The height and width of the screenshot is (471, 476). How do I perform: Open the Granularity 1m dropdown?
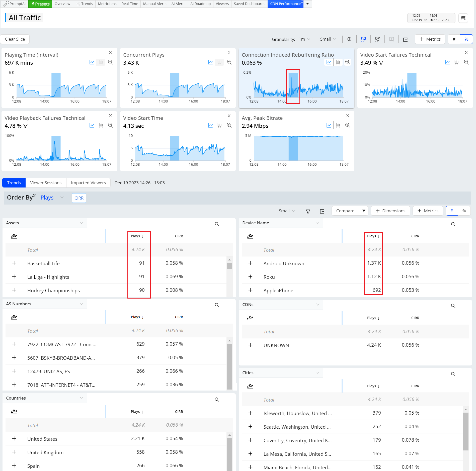pyautogui.click(x=304, y=39)
